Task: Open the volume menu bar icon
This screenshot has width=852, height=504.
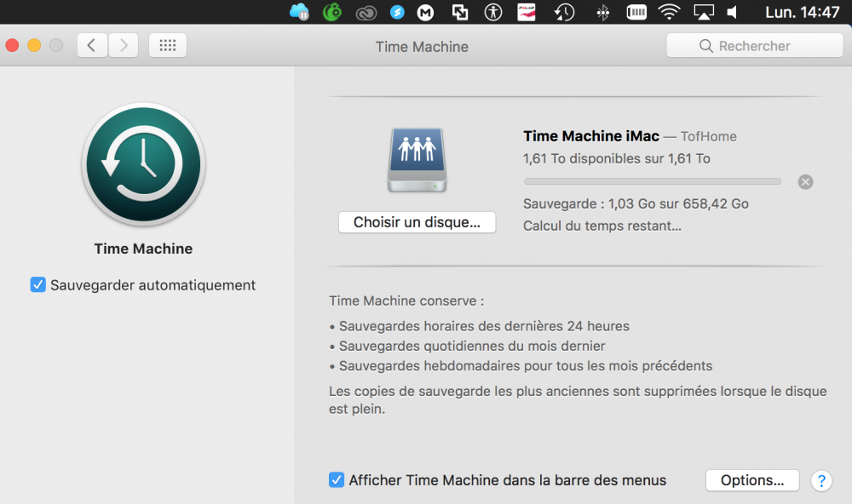Action: (733, 12)
